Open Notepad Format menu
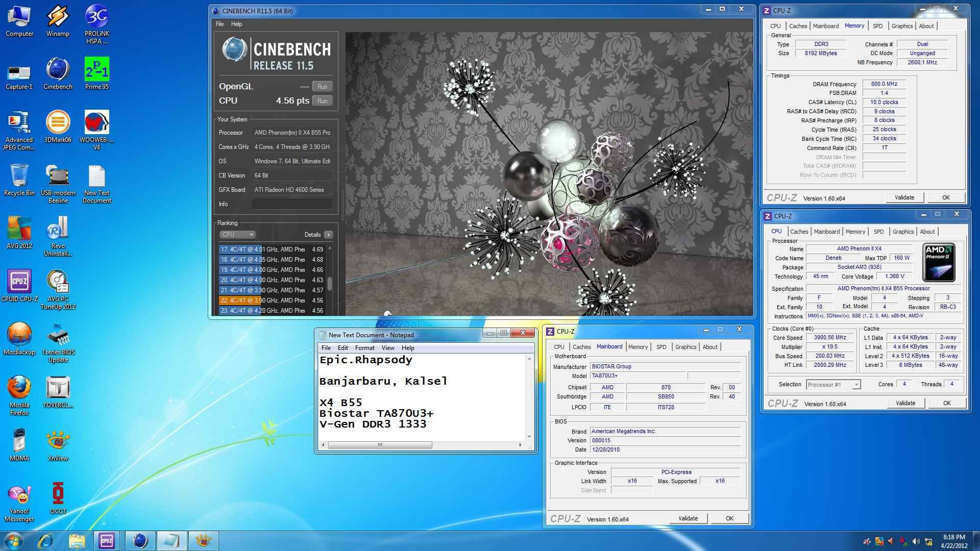The width and height of the screenshot is (980, 551). pyautogui.click(x=364, y=348)
